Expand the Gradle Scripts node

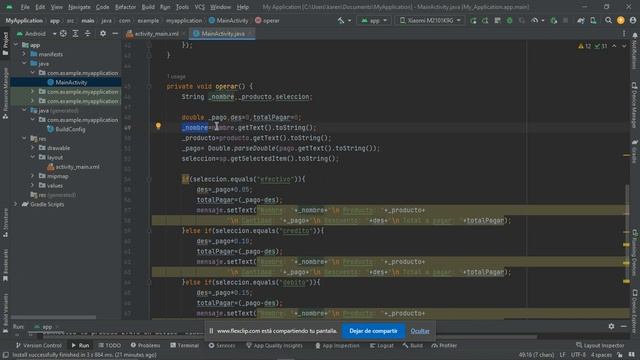tap(16, 204)
